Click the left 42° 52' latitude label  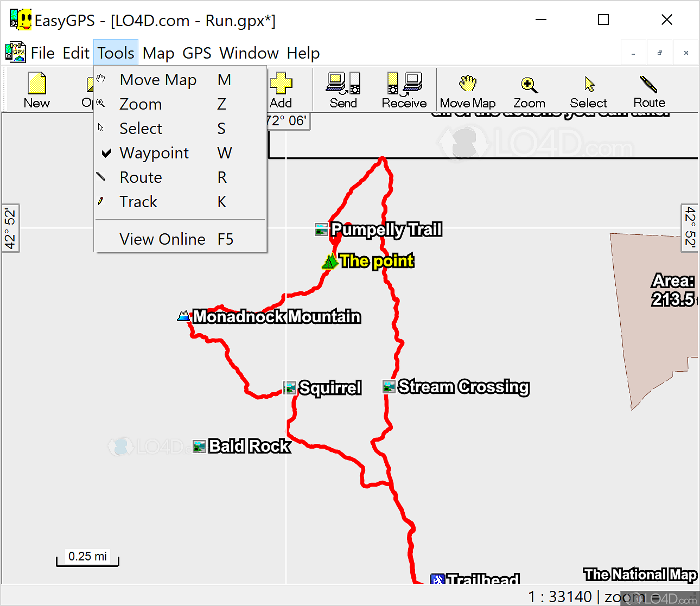coord(10,228)
